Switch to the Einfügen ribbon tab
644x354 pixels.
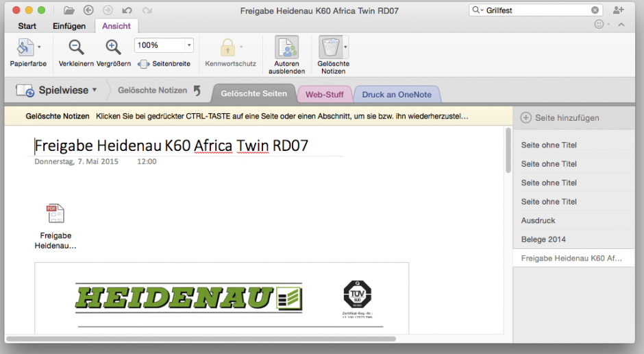coord(69,26)
